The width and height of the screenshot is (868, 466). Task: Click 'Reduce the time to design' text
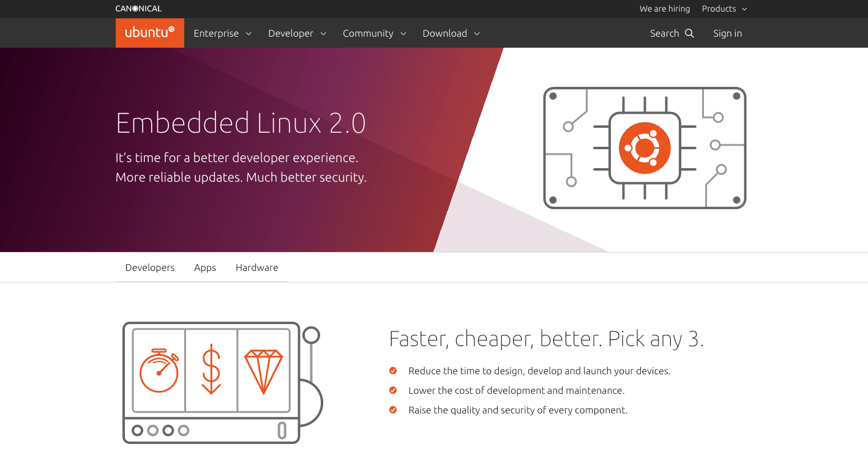[539, 371]
